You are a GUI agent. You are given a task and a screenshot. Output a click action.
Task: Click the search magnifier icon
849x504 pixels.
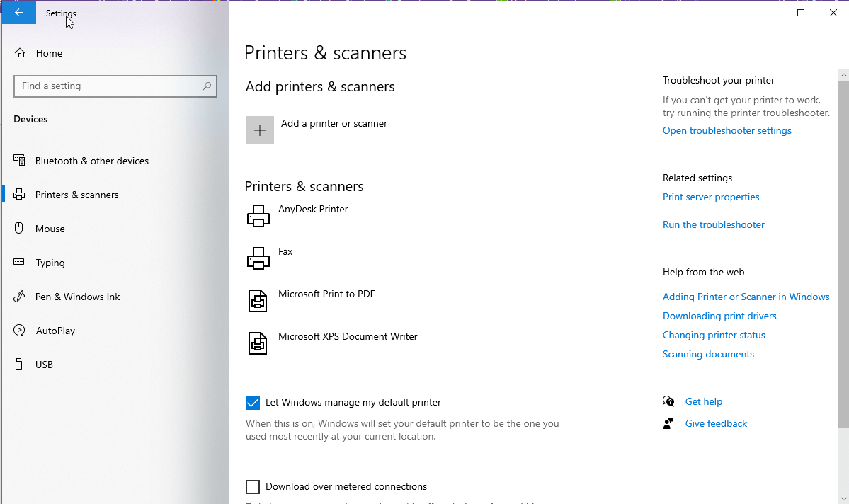(x=207, y=86)
